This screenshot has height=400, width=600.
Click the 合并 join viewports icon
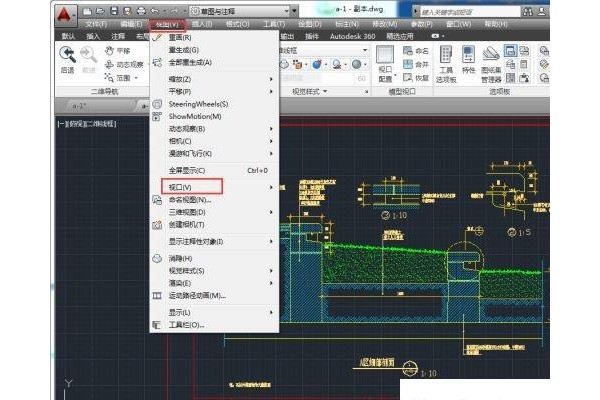click(x=416, y=64)
